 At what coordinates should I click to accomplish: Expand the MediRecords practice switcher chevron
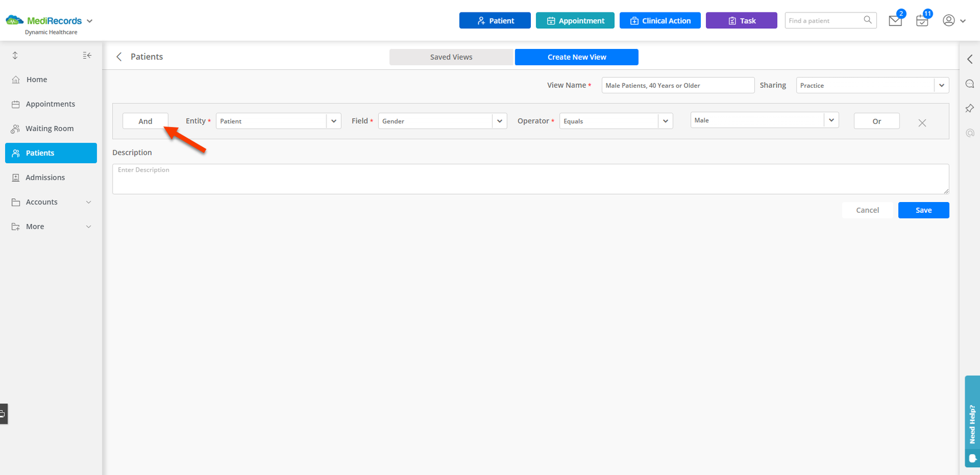[90, 21]
